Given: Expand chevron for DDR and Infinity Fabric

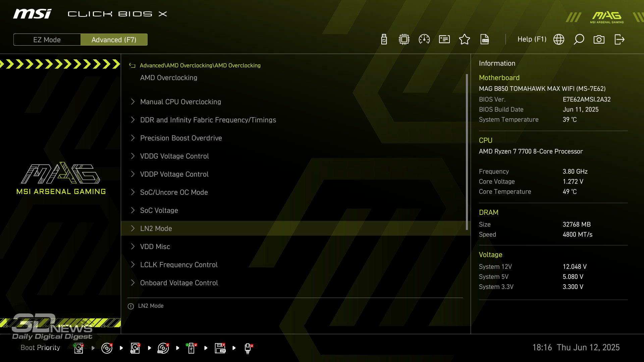Looking at the screenshot, I should point(133,120).
